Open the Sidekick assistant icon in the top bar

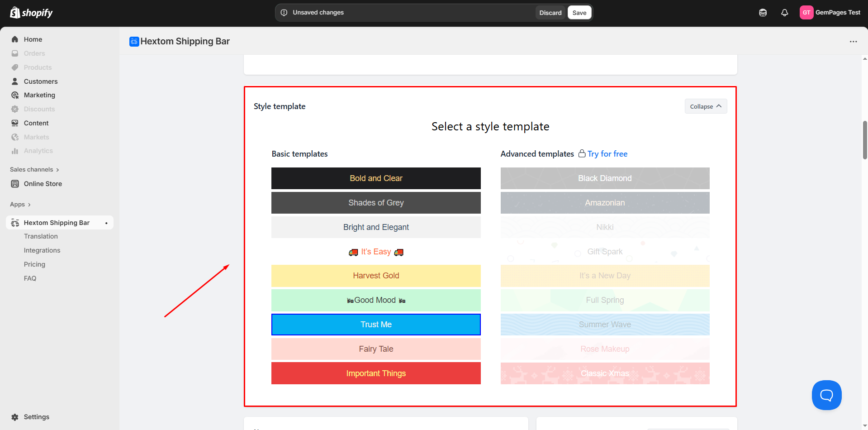click(763, 13)
